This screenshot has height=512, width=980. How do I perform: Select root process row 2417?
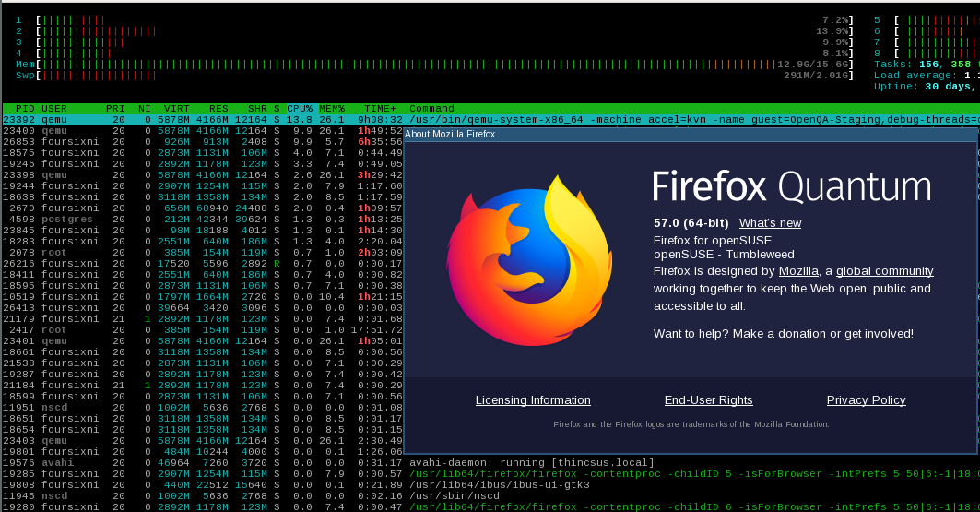click(x=203, y=329)
